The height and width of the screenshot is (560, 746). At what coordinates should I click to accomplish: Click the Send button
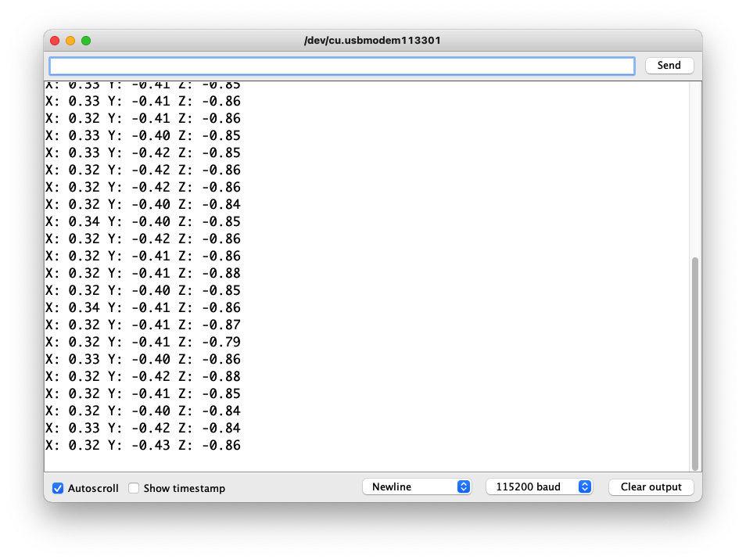click(x=669, y=65)
